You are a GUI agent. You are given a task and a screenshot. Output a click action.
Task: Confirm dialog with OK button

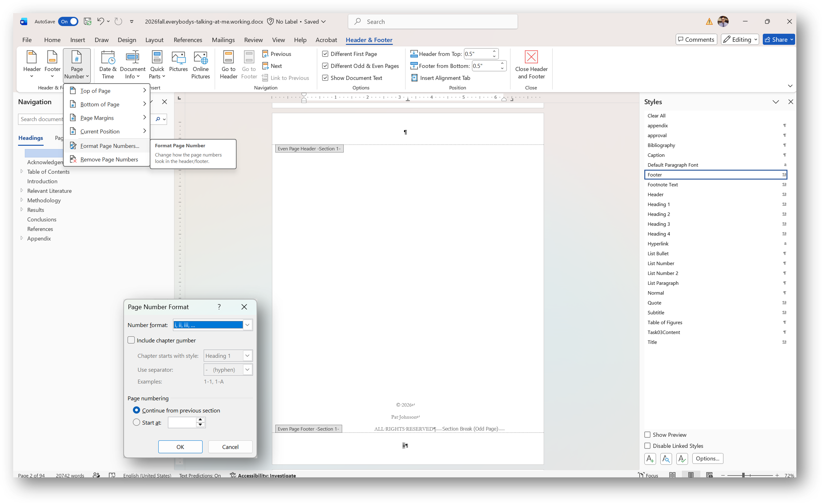pyautogui.click(x=180, y=447)
